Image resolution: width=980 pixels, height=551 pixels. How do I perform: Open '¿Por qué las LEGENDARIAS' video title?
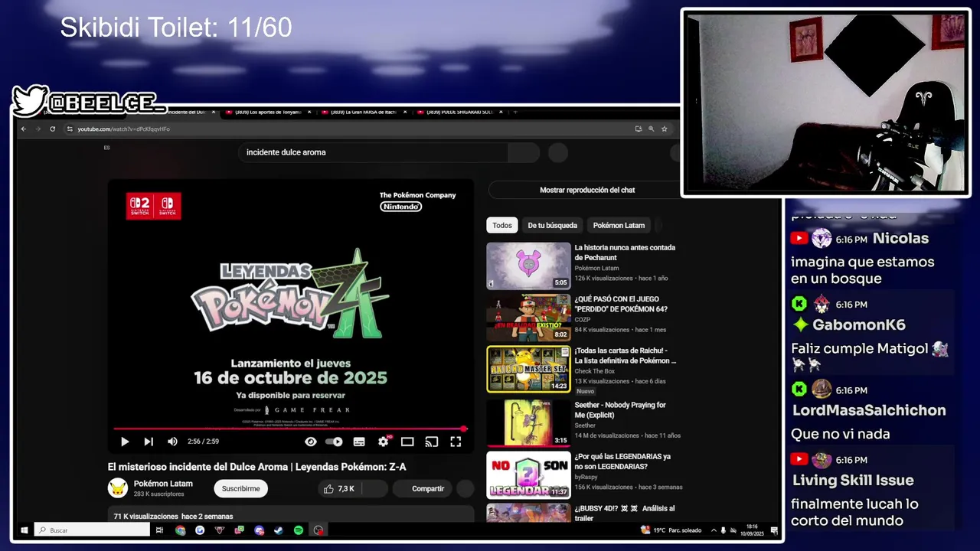coord(622,461)
